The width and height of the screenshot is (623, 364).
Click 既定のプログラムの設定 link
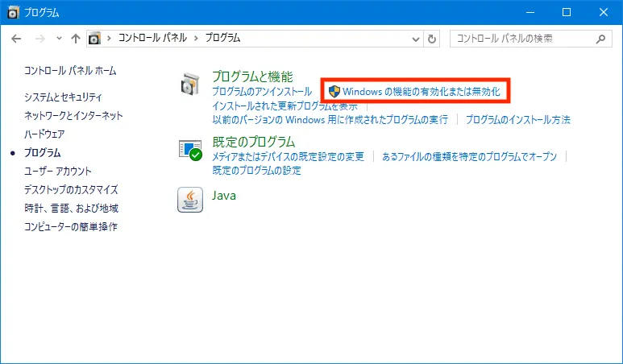(x=256, y=171)
